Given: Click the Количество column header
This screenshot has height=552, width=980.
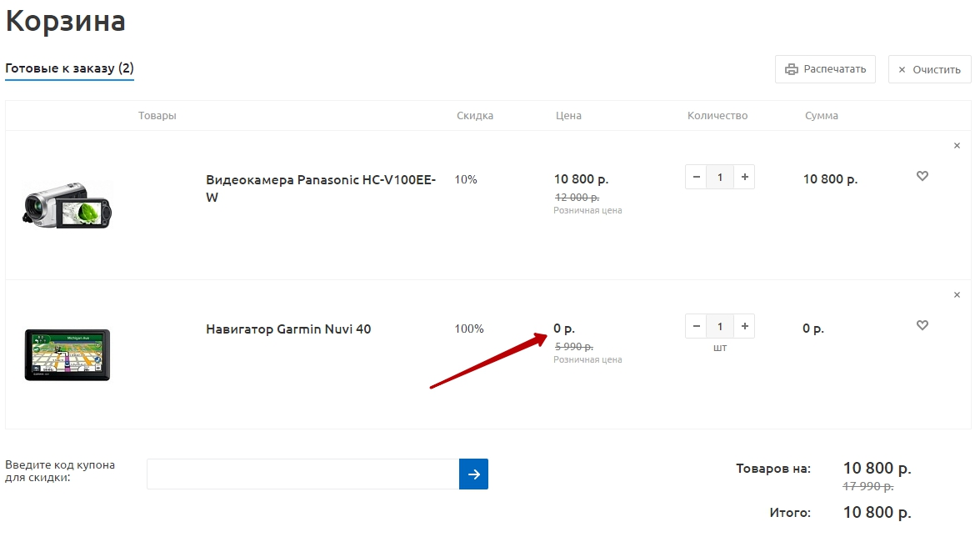Looking at the screenshot, I should (717, 116).
